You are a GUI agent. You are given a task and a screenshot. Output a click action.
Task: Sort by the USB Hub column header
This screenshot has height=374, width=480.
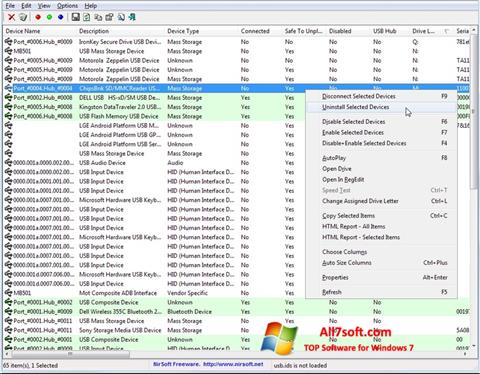390,31
